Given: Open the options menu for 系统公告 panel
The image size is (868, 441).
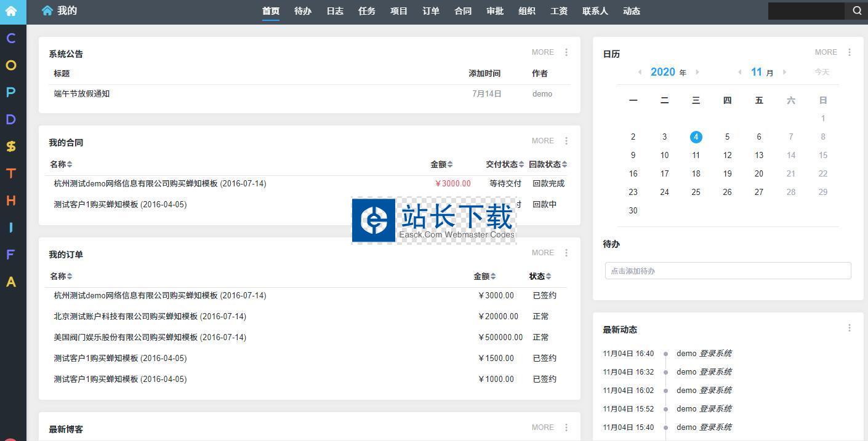Looking at the screenshot, I should coord(566,52).
